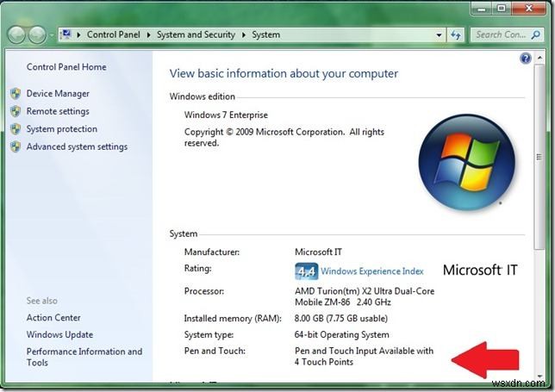Click the shield icon beside System protection
The height and width of the screenshot is (392, 555).
[16, 128]
